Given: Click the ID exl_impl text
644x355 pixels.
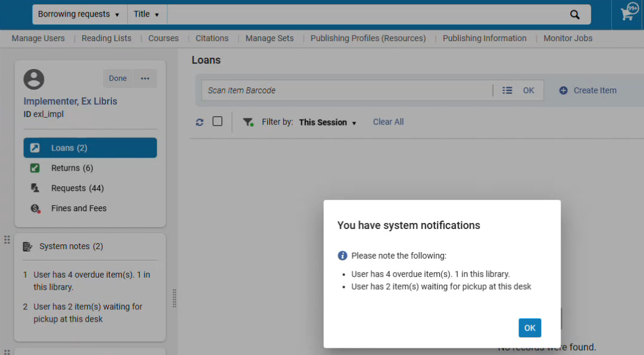Looking at the screenshot, I should (43, 114).
